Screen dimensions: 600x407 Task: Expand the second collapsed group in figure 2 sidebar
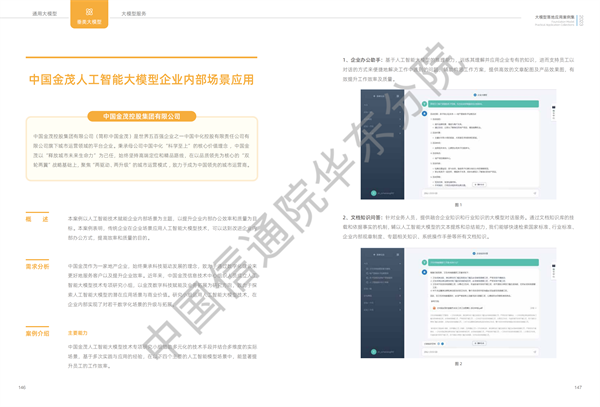[383, 296]
